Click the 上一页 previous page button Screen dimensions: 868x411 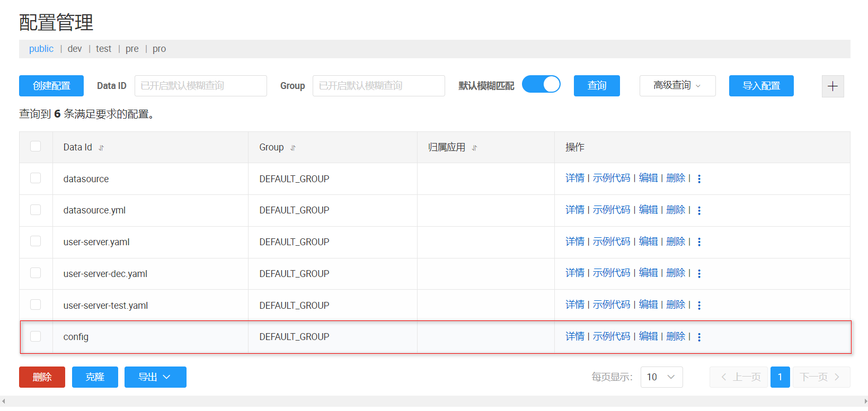click(x=739, y=377)
